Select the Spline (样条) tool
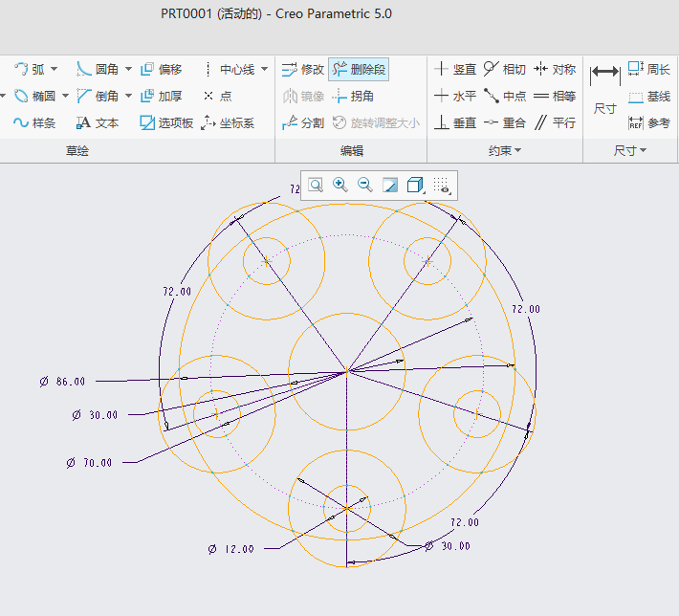The width and height of the screenshot is (679, 616). (x=34, y=123)
